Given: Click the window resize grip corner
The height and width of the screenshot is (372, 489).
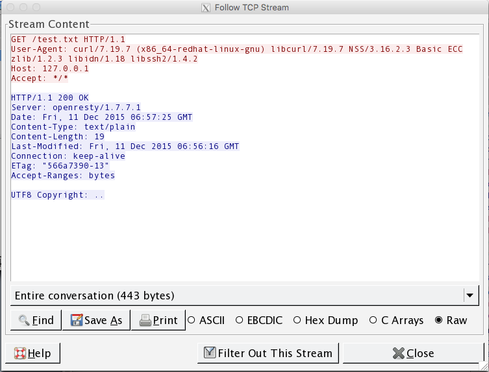Looking at the screenshot, I should point(483,366).
